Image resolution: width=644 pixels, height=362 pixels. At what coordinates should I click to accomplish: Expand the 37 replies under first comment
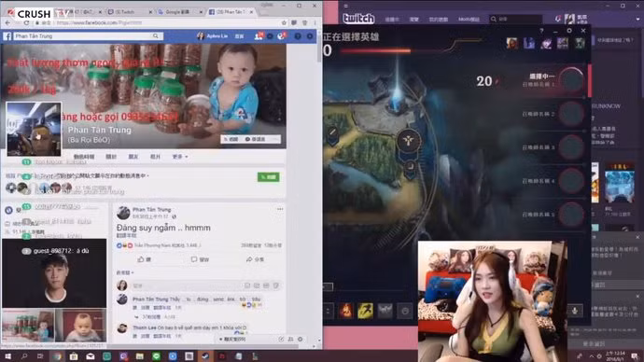[x=150, y=317]
